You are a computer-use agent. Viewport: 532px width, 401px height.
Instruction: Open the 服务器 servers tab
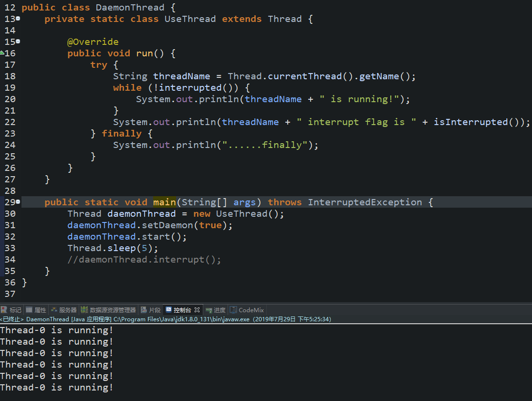coord(64,310)
